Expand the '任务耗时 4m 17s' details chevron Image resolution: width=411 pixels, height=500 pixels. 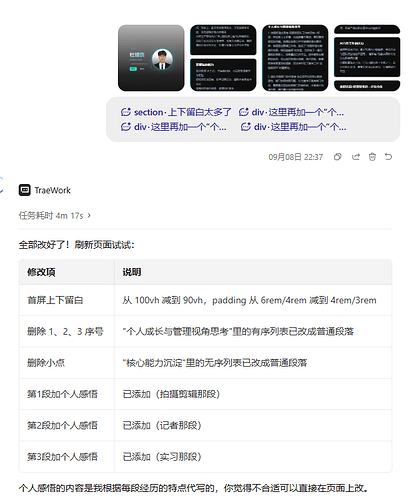pyautogui.click(x=89, y=216)
